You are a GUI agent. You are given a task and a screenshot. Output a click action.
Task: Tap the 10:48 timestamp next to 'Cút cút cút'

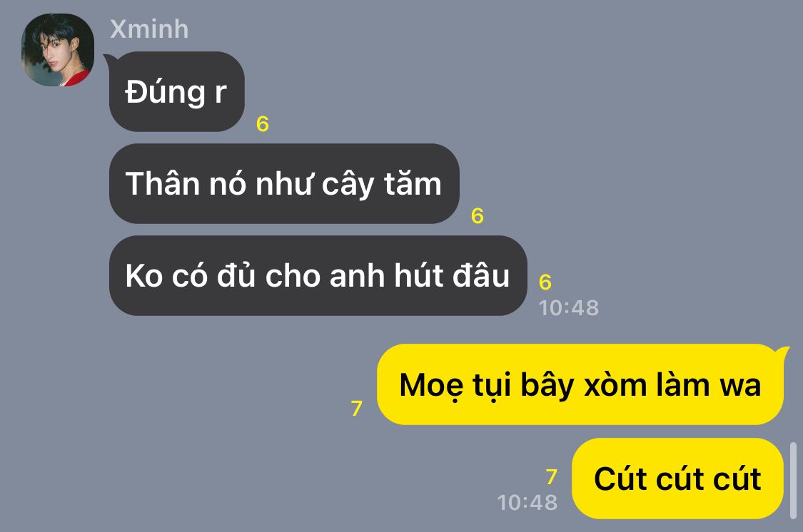[x=527, y=502]
